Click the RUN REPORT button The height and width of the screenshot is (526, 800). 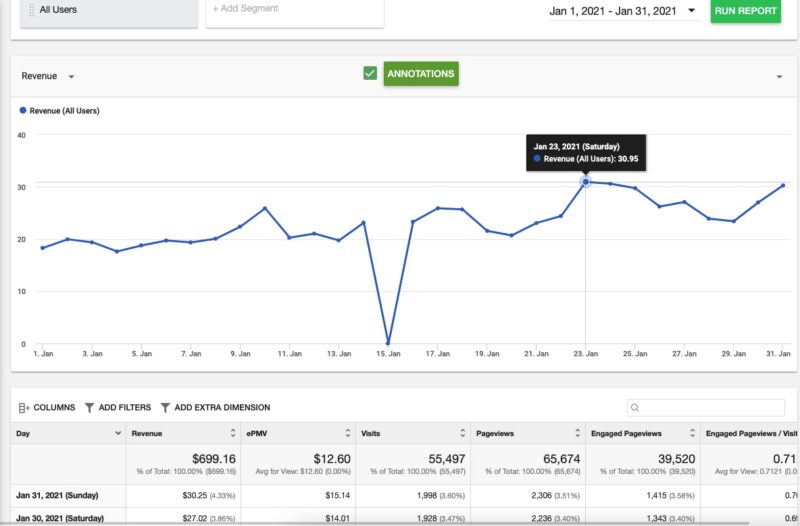[745, 11]
